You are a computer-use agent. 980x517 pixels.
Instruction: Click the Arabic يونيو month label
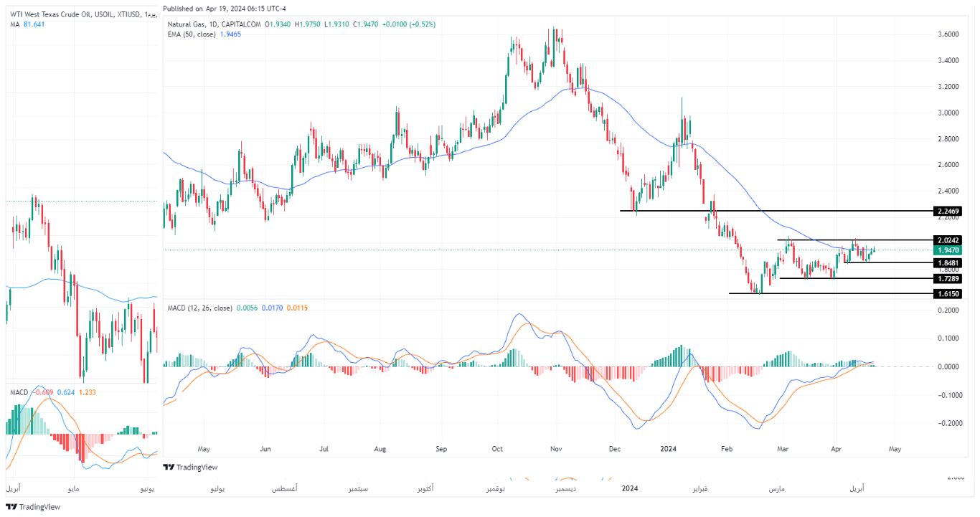(146, 488)
